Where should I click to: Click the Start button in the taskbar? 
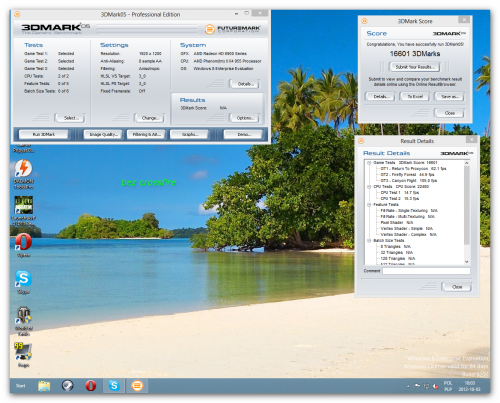tap(20, 386)
